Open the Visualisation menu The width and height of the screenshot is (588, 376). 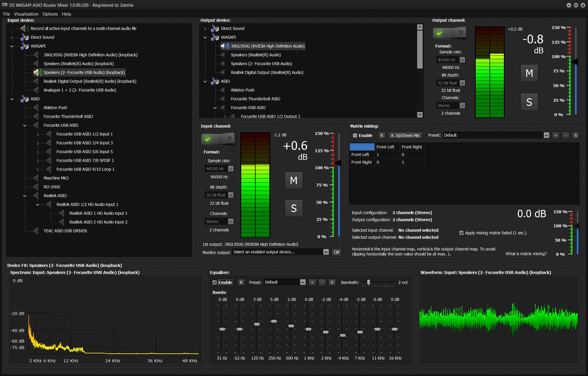26,14
